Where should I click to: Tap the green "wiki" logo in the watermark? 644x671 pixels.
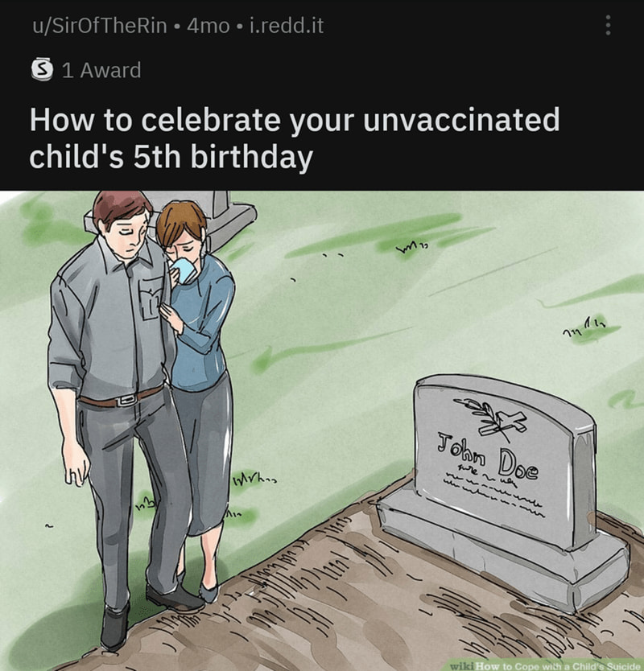462,666
